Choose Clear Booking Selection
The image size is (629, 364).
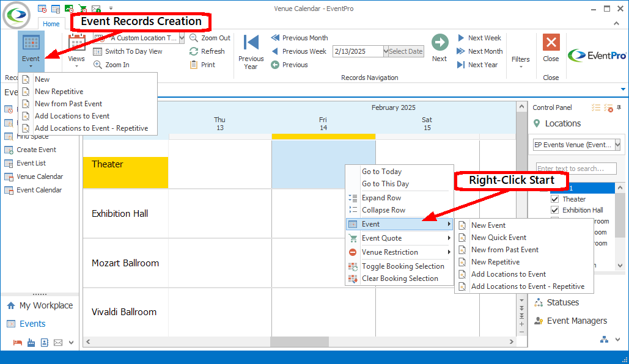(x=400, y=278)
